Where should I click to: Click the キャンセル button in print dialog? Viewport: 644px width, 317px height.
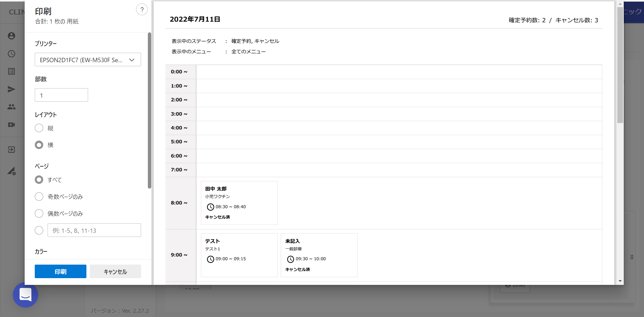(x=115, y=271)
